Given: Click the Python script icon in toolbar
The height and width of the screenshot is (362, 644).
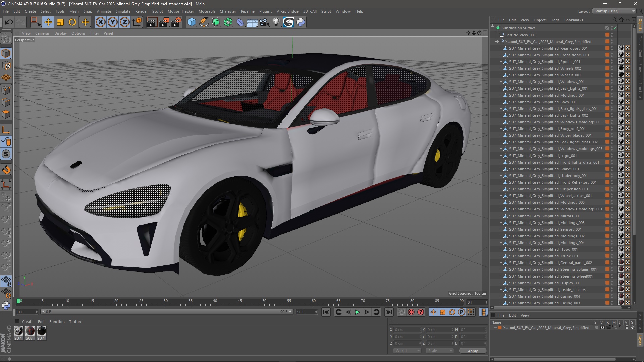Looking at the screenshot, I should [301, 22].
